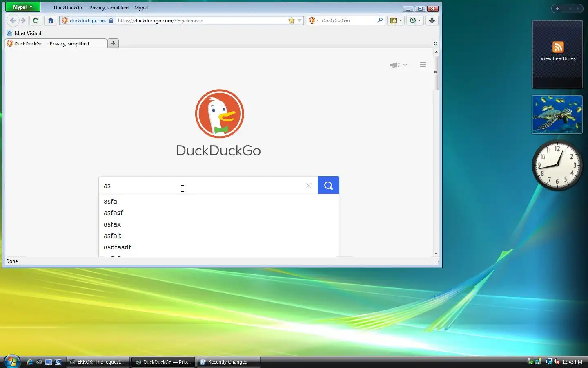Choose the 'asfalt' suggestion
Viewport: 588px width, 368px height.
click(x=218, y=236)
